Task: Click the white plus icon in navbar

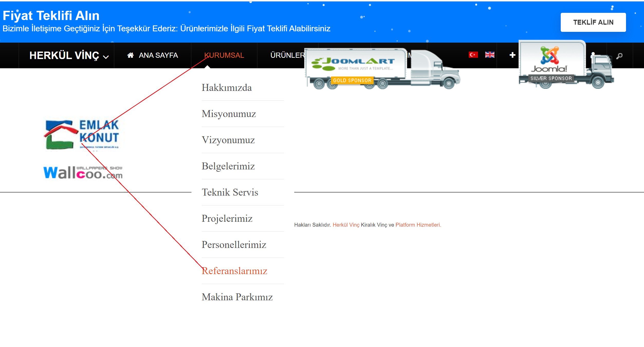Action: coord(512,55)
